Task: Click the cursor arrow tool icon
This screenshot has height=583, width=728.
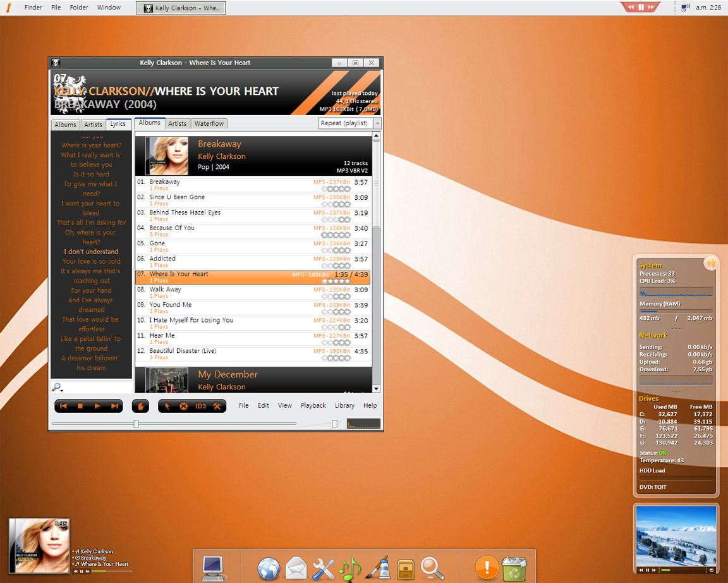Action: point(167,406)
